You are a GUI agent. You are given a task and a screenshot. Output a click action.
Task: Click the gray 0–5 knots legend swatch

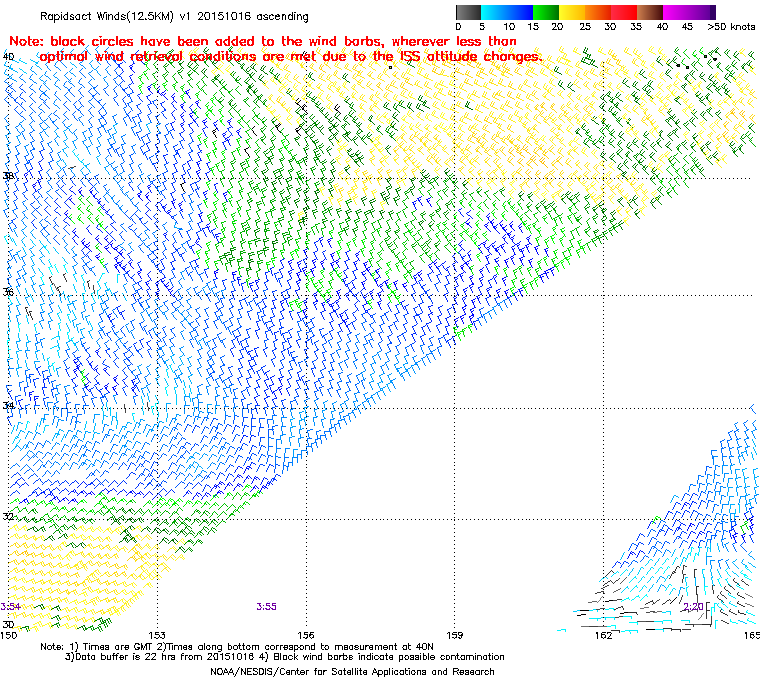pyautogui.click(x=468, y=12)
